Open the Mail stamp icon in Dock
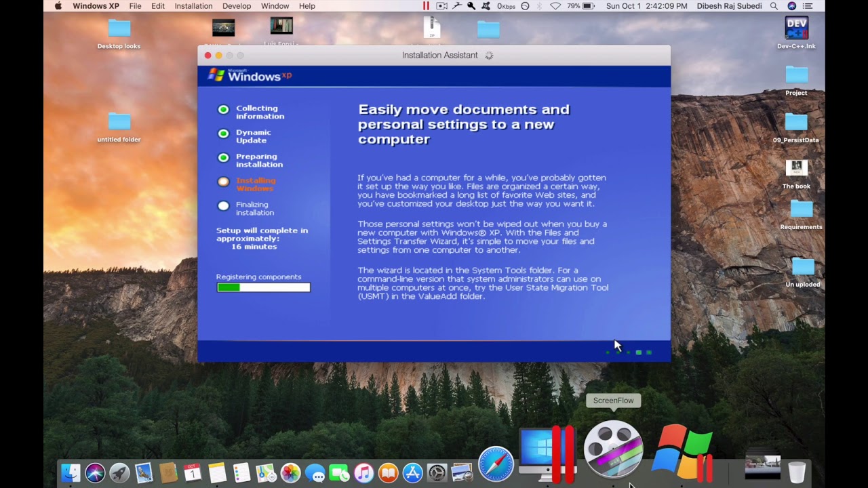868x488 pixels. (x=144, y=472)
